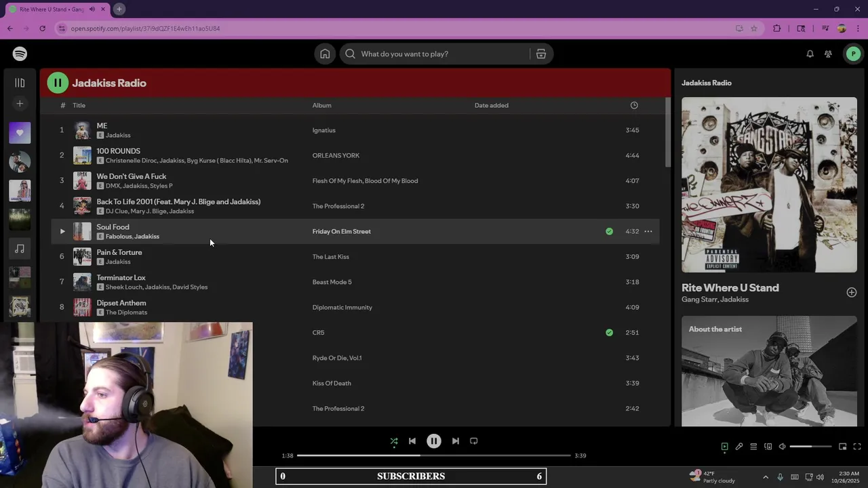868x488 pixels.
Task: Go to Home with the house icon
Action: click(x=325, y=54)
